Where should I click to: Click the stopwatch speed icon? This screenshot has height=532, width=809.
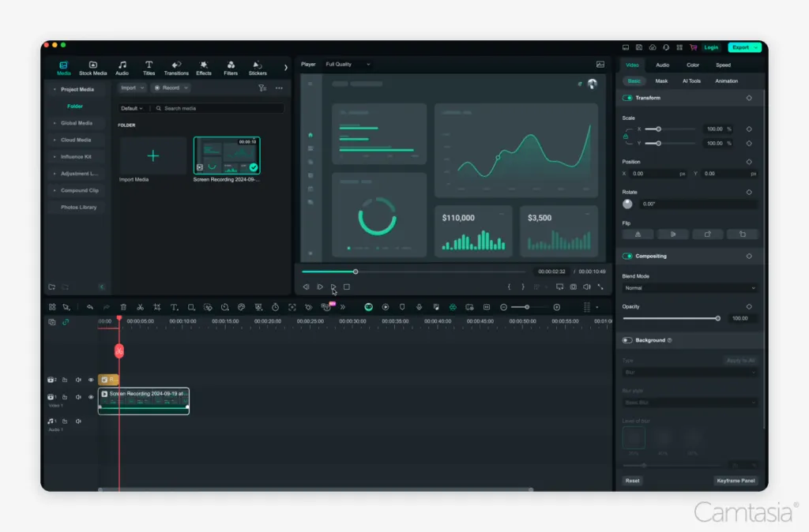pos(276,307)
